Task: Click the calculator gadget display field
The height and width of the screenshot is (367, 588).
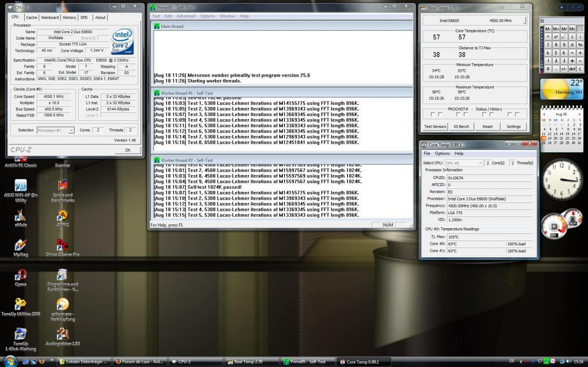Action: [562, 21]
